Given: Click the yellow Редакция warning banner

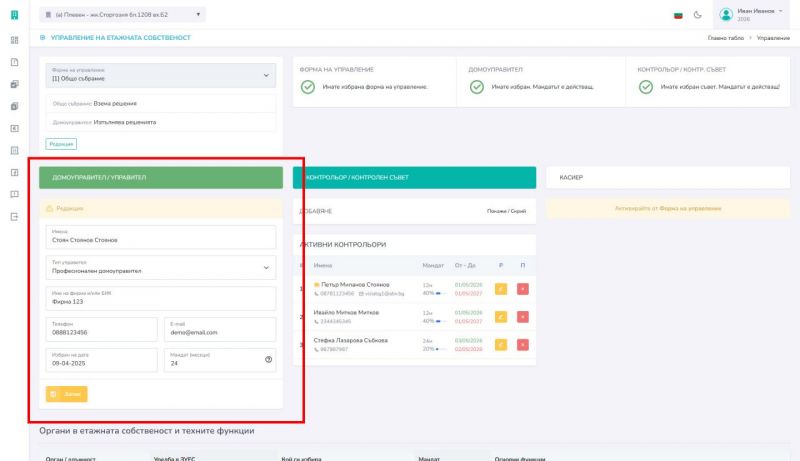Looking at the screenshot, I should tap(161, 209).
